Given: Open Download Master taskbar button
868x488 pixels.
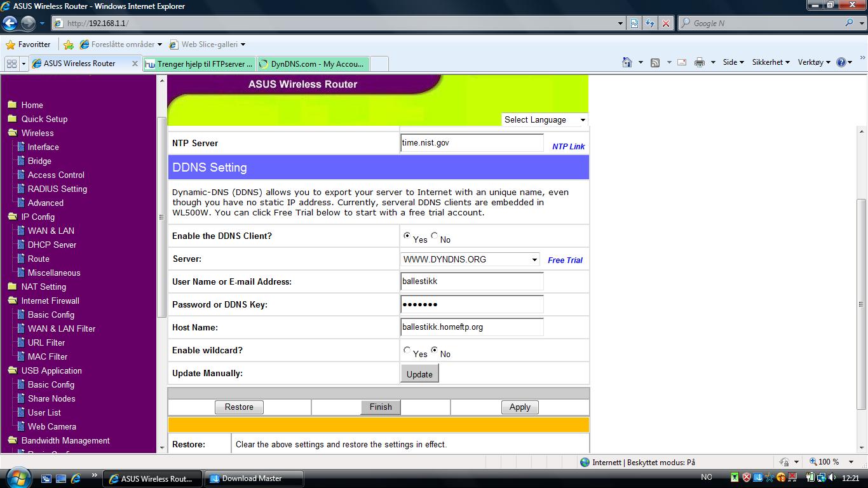Looking at the screenshot, I should tap(254, 478).
